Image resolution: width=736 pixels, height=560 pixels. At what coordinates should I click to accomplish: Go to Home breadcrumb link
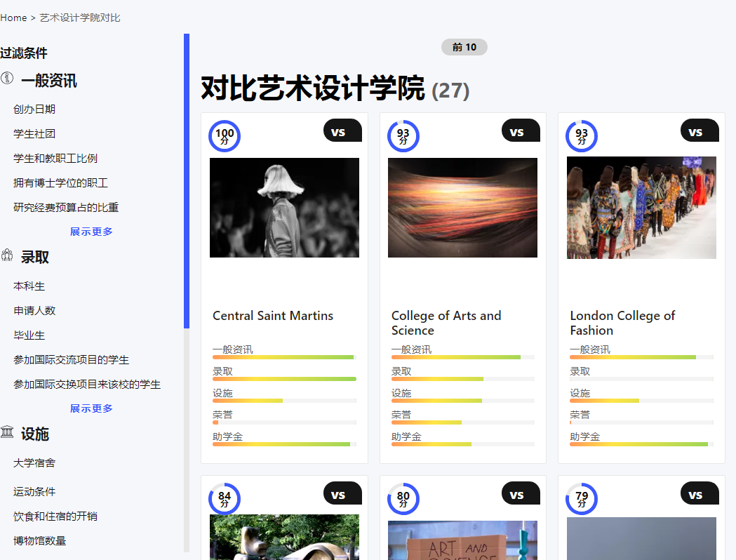[13, 18]
